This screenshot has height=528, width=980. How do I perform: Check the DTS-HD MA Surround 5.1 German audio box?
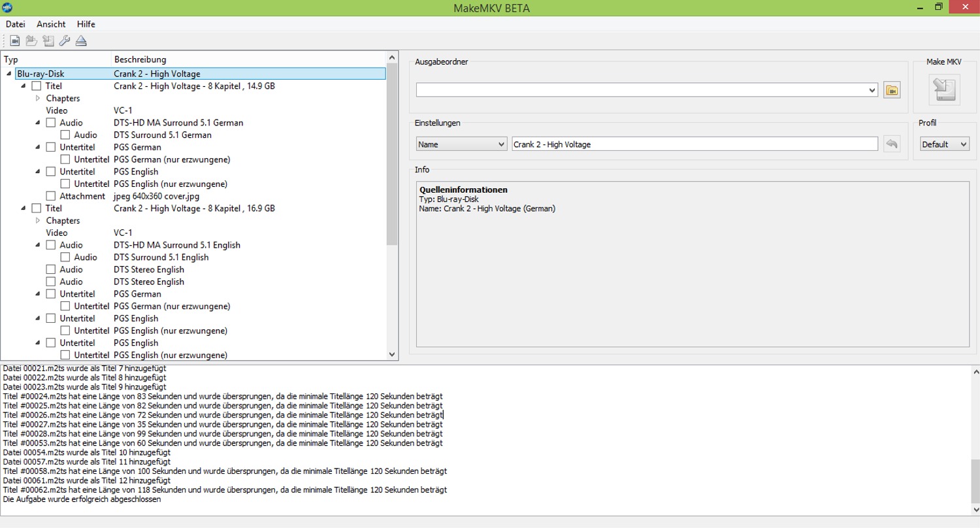tap(51, 122)
